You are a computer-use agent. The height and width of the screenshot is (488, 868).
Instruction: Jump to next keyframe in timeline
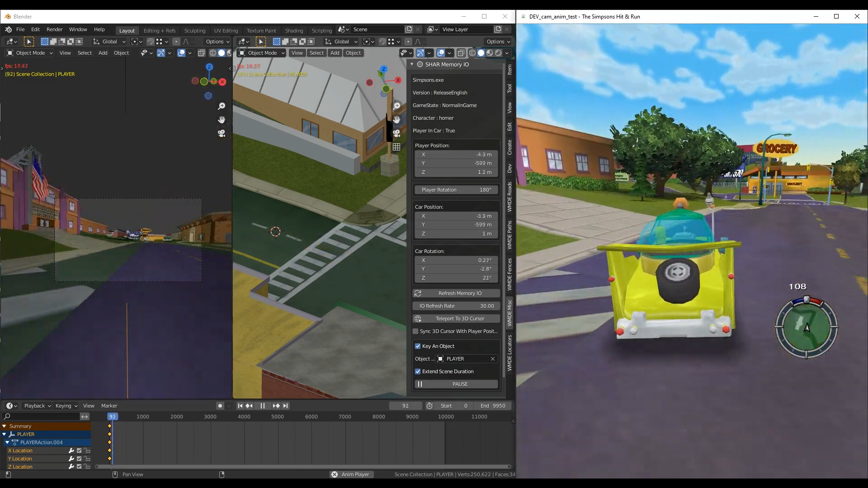coord(276,406)
